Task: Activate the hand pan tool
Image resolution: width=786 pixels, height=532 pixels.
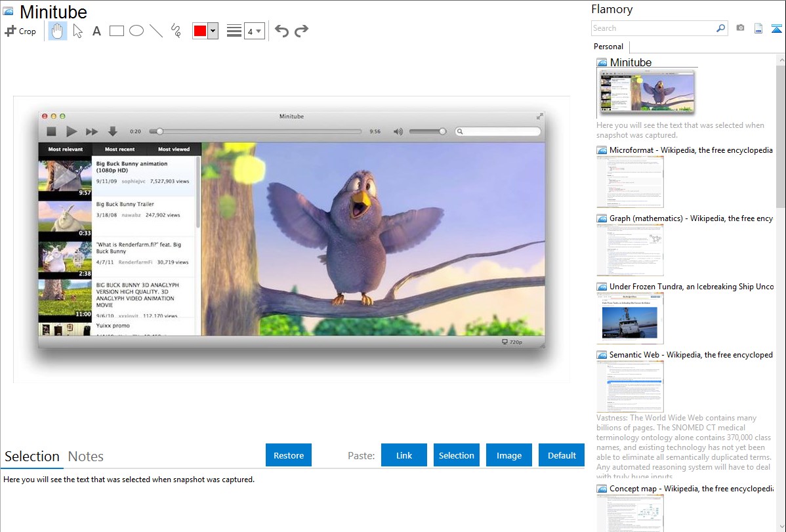Action: point(57,31)
